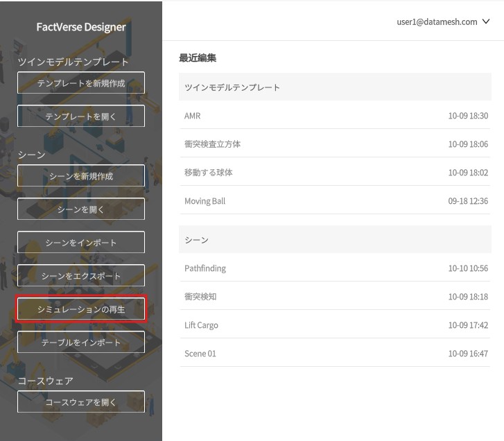
Task: Select シーンをインポート button
Action: click(81, 243)
